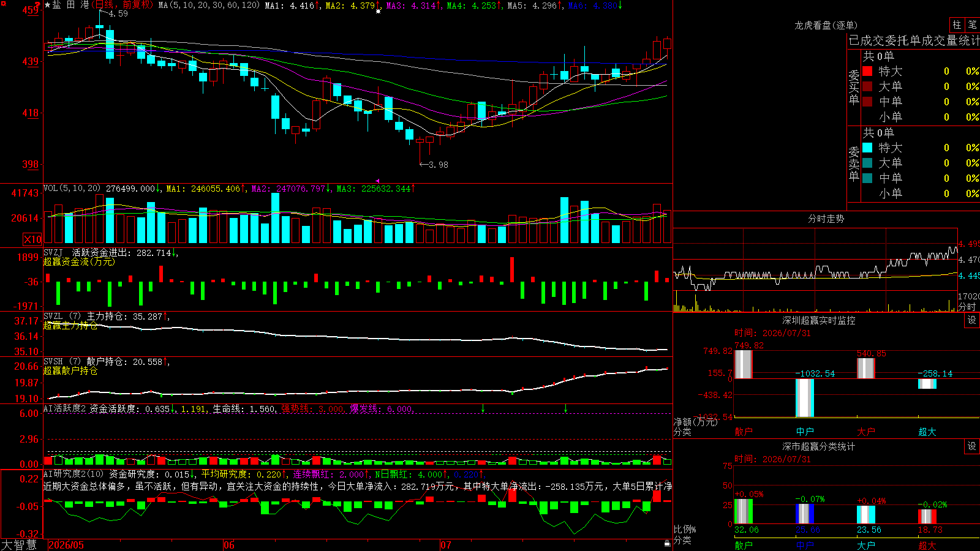Select dark red 中单 buy order swatch

[867, 102]
